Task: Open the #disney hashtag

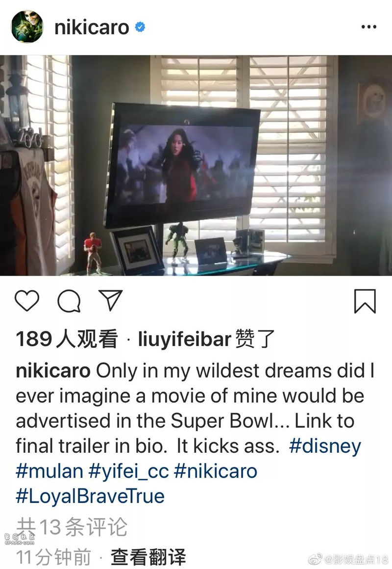Action: (325, 446)
